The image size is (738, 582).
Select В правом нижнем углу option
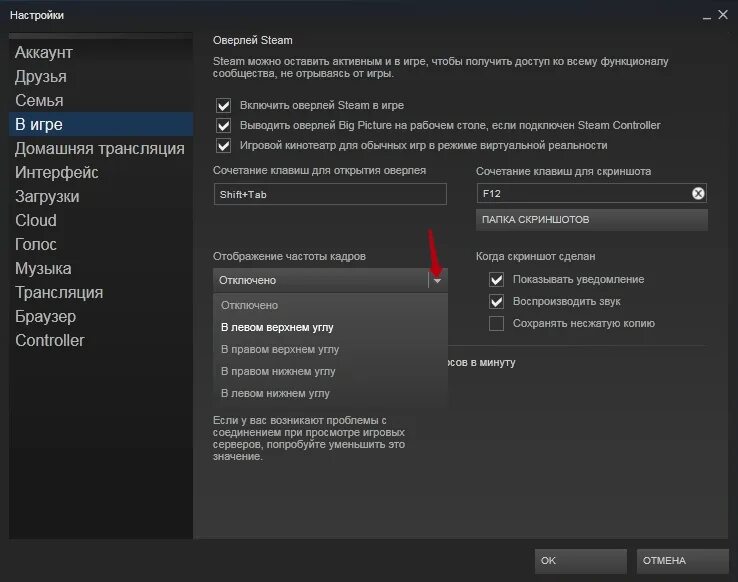(330, 372)
